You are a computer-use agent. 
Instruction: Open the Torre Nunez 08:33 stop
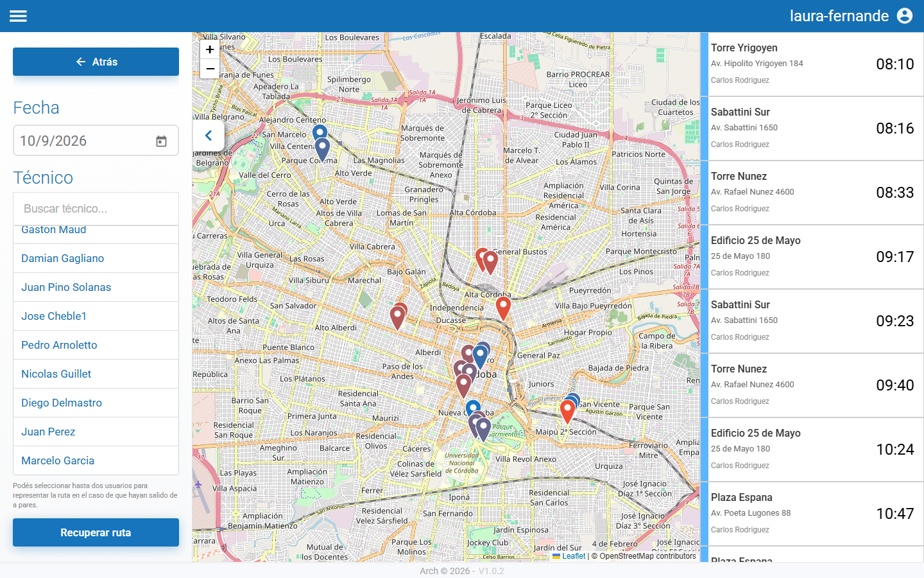click(812, 193)
